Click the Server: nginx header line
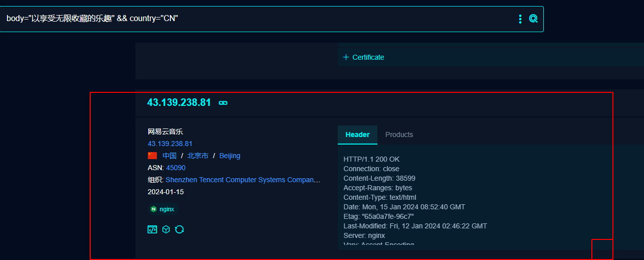644x260 pixels. [x=364, y=235]
